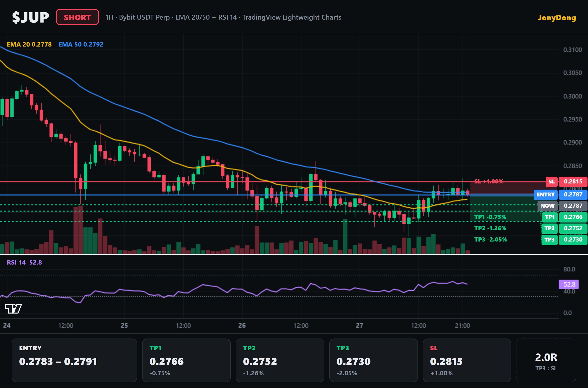588x388 pixels.
Task: Click the TP2 axis tag 0.2752
Action: coord(573,228)
